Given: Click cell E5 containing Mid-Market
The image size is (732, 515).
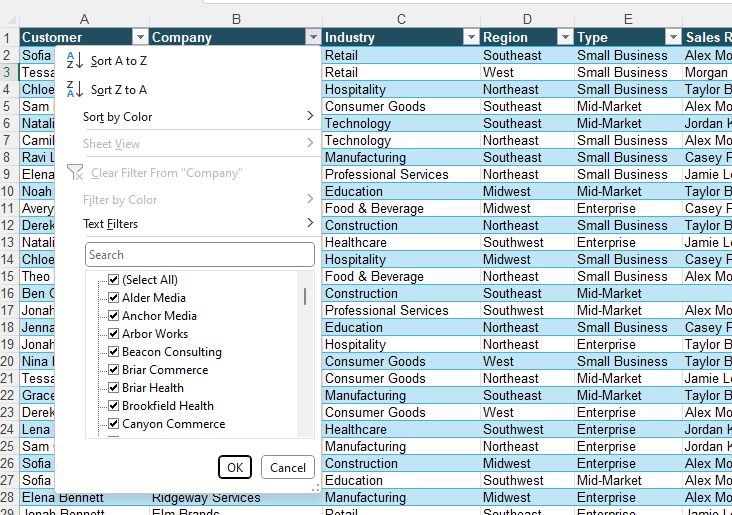Looking at the screenshot, I should tap(628, 106).
